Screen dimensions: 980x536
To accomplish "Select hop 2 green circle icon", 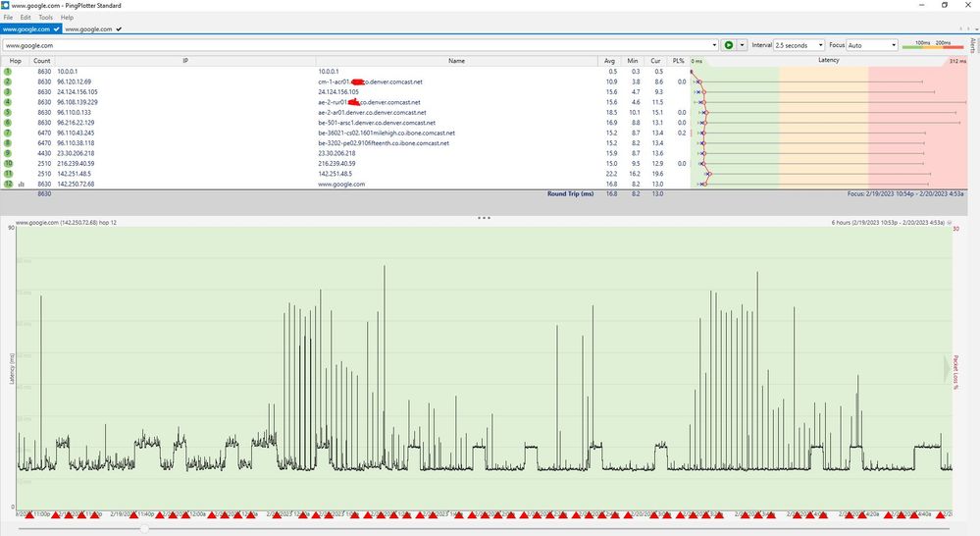I will tap(8, 81).
